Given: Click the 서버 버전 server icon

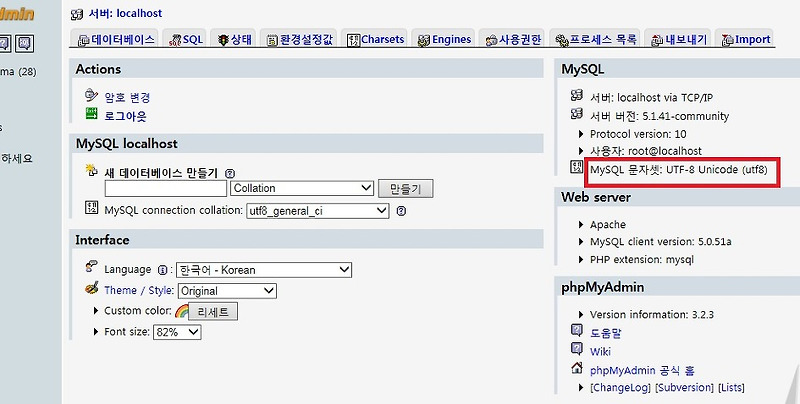Looking at the screenshot, I should (577, 113).
